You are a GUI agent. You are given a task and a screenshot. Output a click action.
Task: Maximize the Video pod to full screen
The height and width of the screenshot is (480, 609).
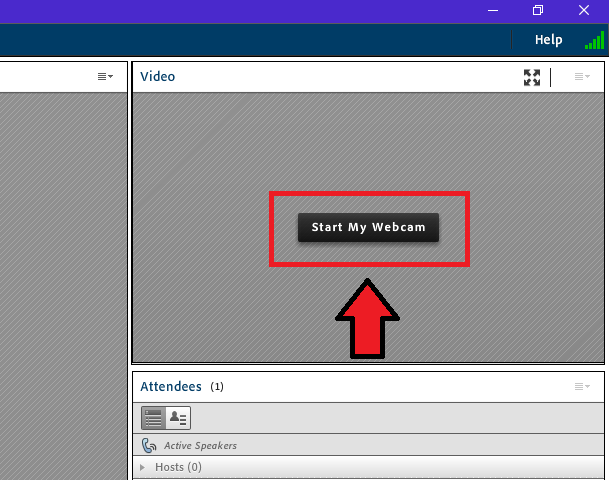tap(532, 77)
